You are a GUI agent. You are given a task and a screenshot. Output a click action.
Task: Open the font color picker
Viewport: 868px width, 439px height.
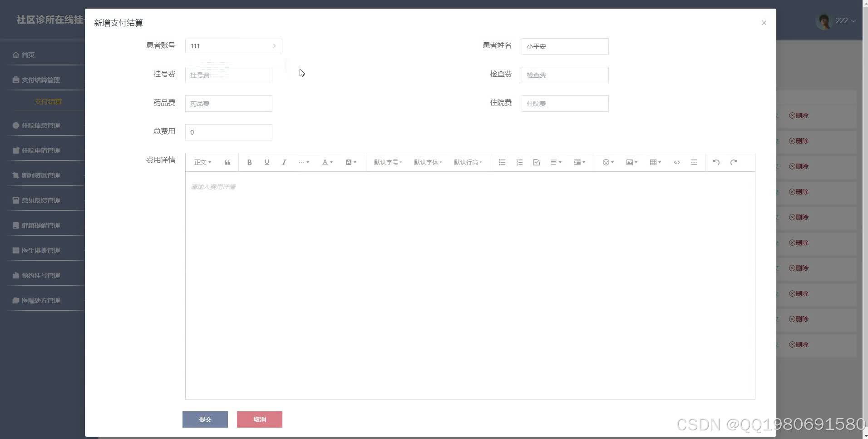[327, 162]
